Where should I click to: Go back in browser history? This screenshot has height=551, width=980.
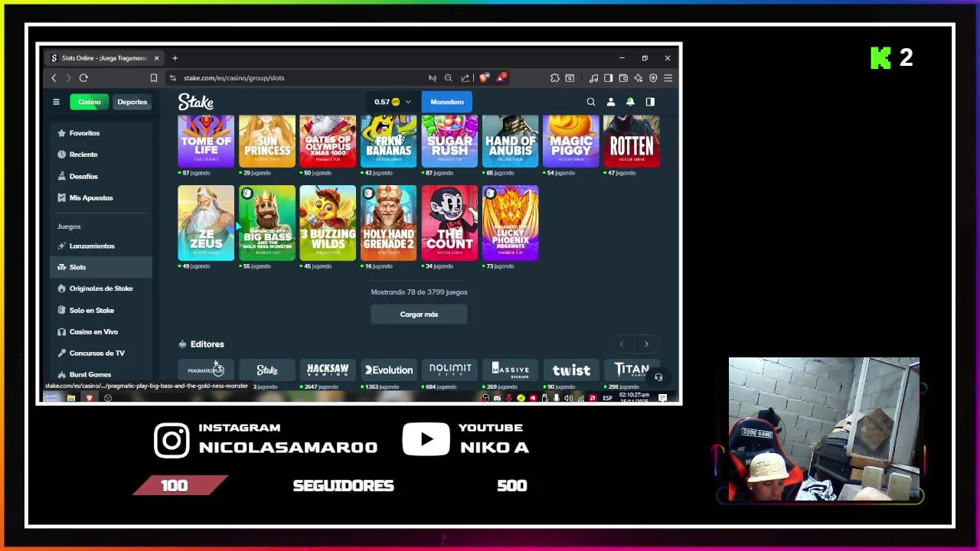(x=54, y=78)
